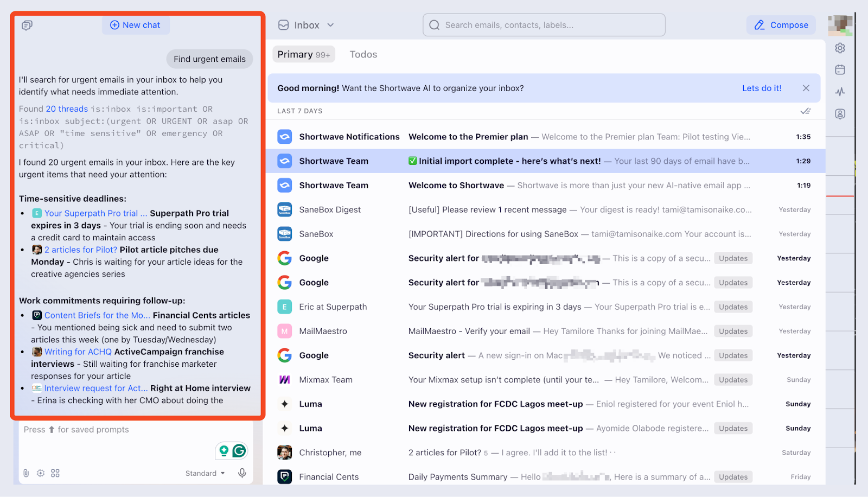This screenshot has width=868, height=497.
Task: Click Updates label on MailMaestro email
Action: pyautogui.click(x=733, y=331)
